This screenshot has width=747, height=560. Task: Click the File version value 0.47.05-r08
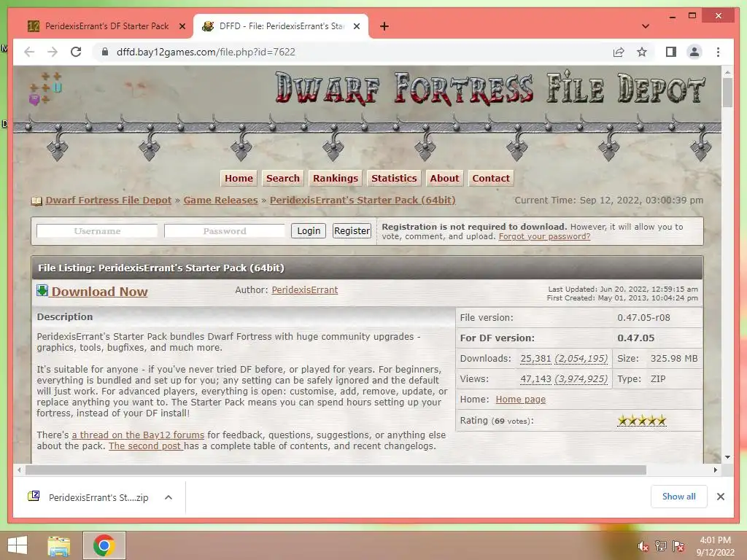coord(643,318)
